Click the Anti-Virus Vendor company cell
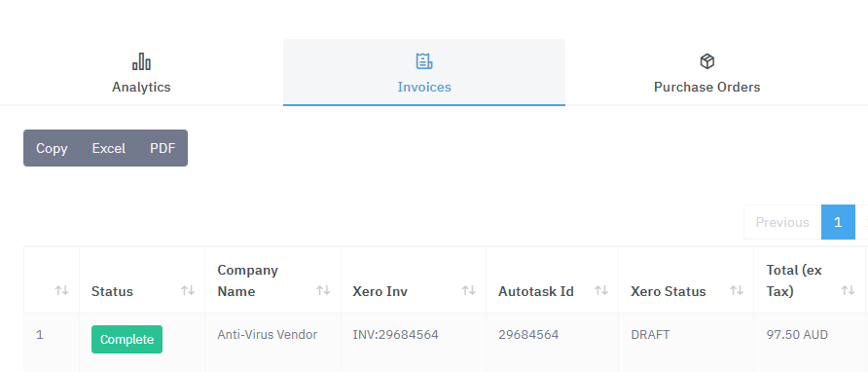This screenshot has height=372, width=868. coord(268,335)
